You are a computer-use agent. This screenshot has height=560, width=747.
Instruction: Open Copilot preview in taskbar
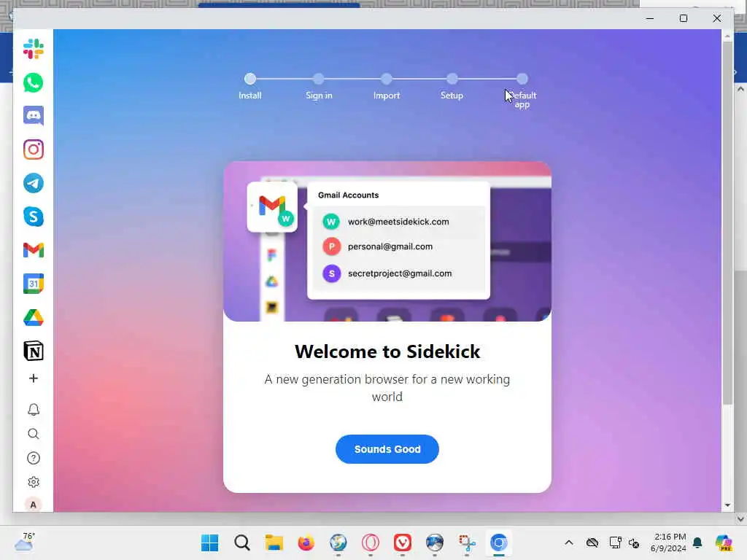tap(724, 542)
